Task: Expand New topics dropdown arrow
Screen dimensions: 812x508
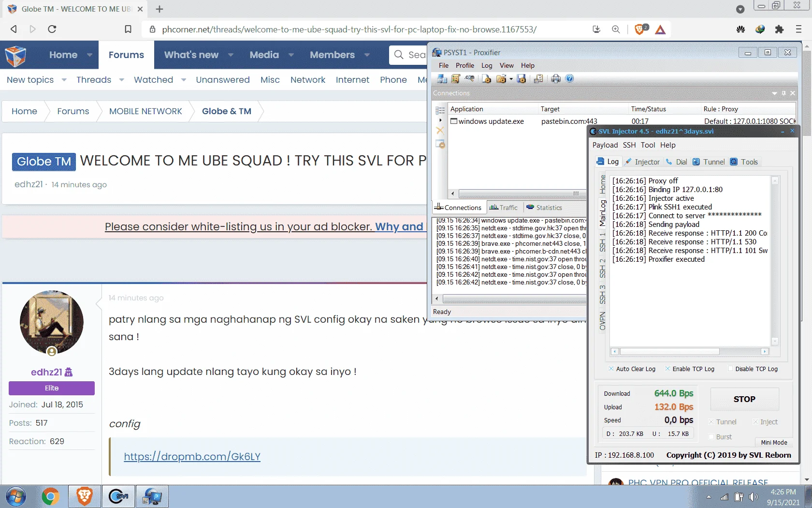Action: click(x=64, y=80)
